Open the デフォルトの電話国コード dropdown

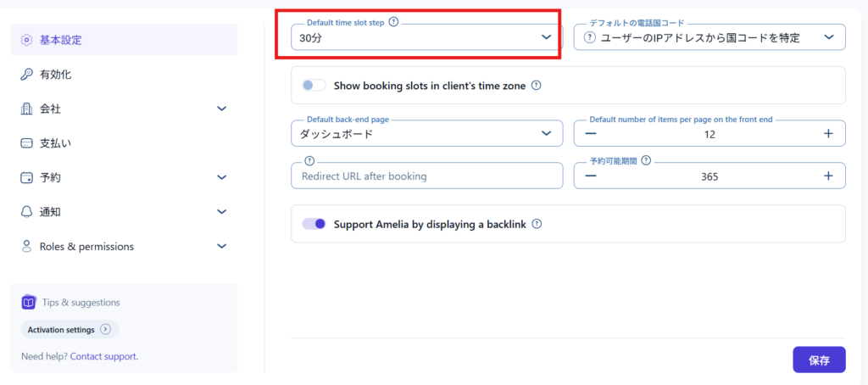(709, 37)
